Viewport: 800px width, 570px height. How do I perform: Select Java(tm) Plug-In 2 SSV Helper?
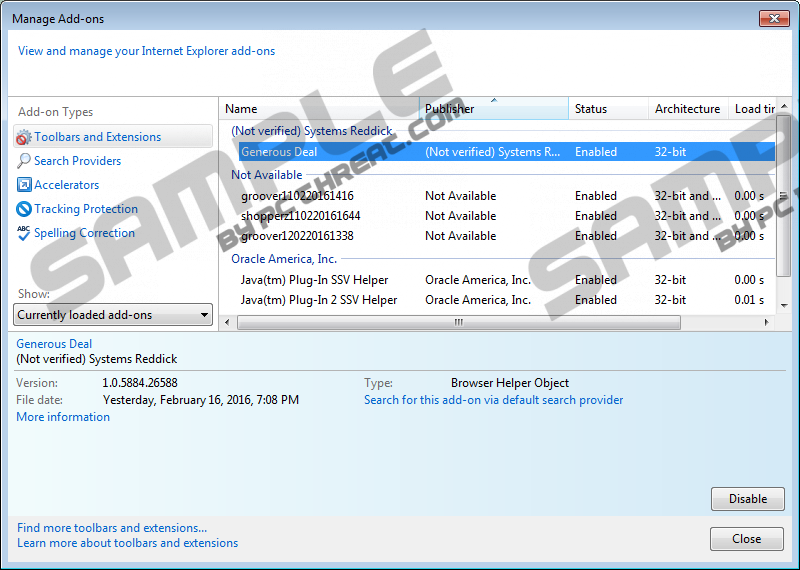tap(319, 300)
